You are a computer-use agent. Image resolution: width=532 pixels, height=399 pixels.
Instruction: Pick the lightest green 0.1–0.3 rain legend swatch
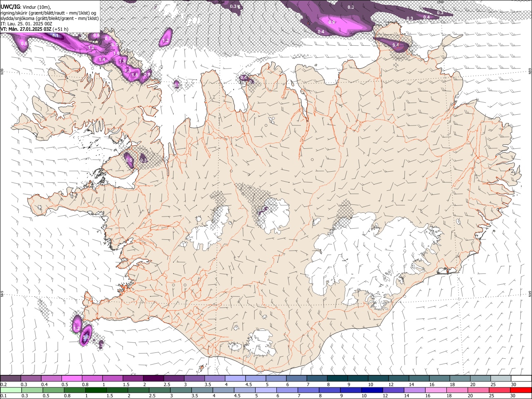[10, 390]
